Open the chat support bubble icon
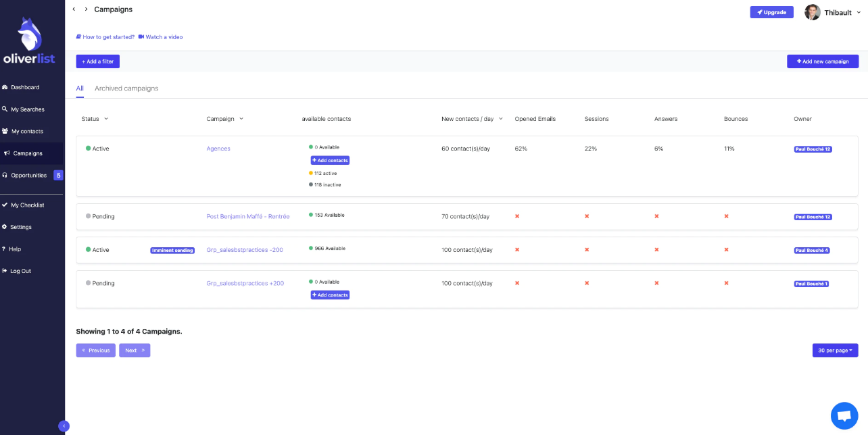 844,415
